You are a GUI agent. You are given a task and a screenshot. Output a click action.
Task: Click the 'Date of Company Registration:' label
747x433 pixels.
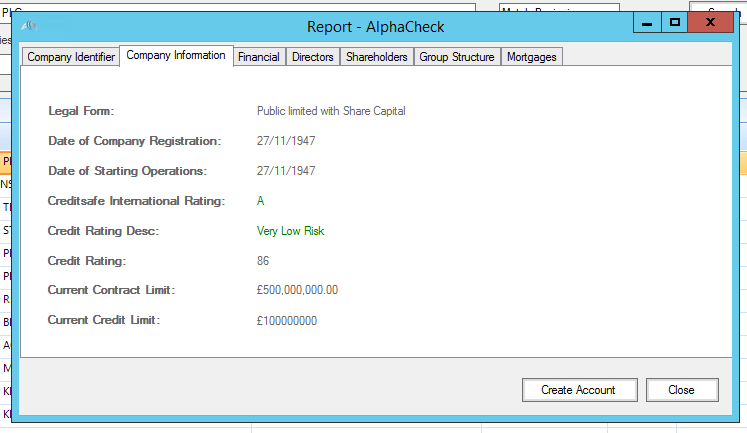pos(135,141)
